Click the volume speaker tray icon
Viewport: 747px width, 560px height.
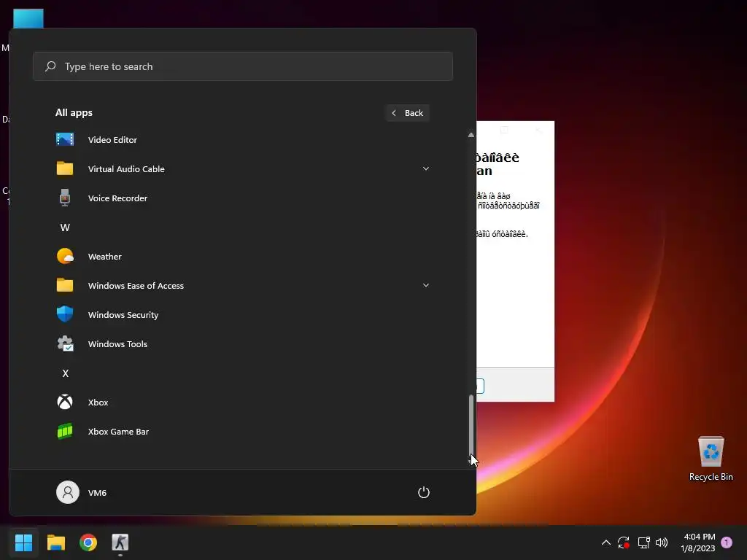[662, 542]
